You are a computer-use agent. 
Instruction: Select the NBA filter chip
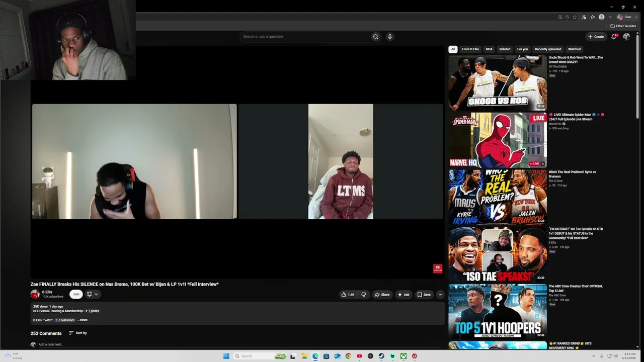click(x=489, y=49)
